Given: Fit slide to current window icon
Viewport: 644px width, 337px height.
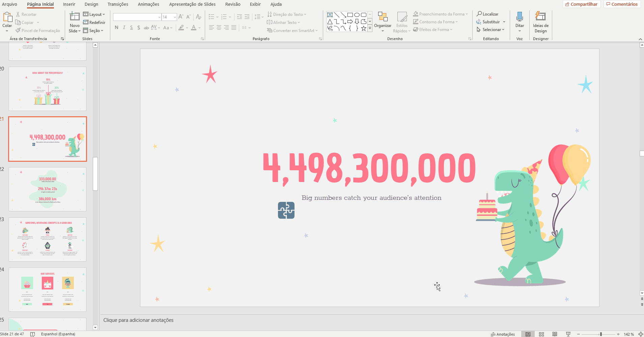Looking at the screenshot, I should coord(640,334).
